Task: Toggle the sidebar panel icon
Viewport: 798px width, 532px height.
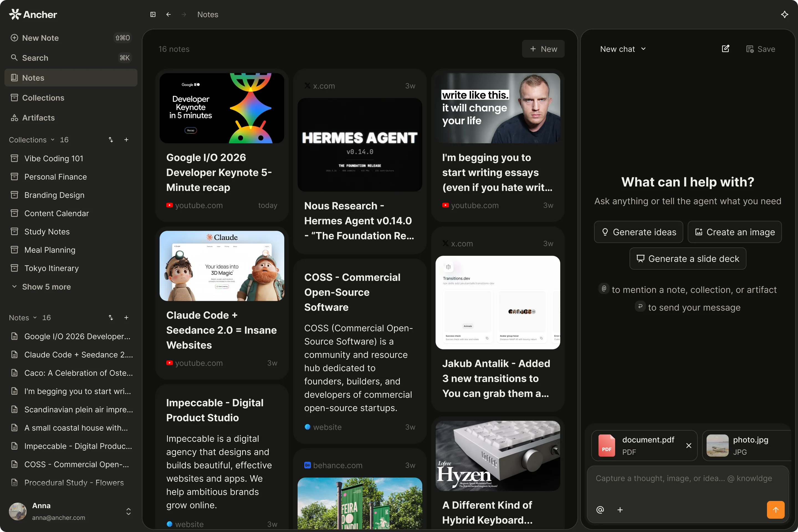Action: (153, 15)
